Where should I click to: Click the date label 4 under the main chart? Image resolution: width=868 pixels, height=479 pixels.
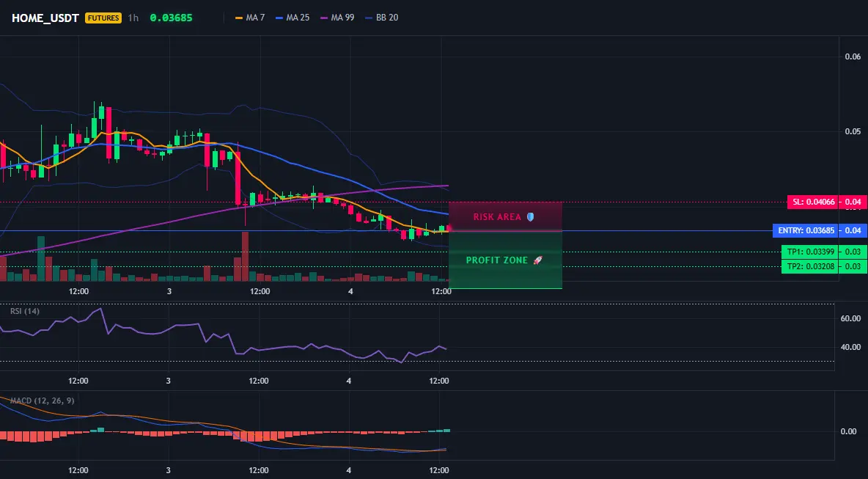pyautogui.click(x=350, y=291)
